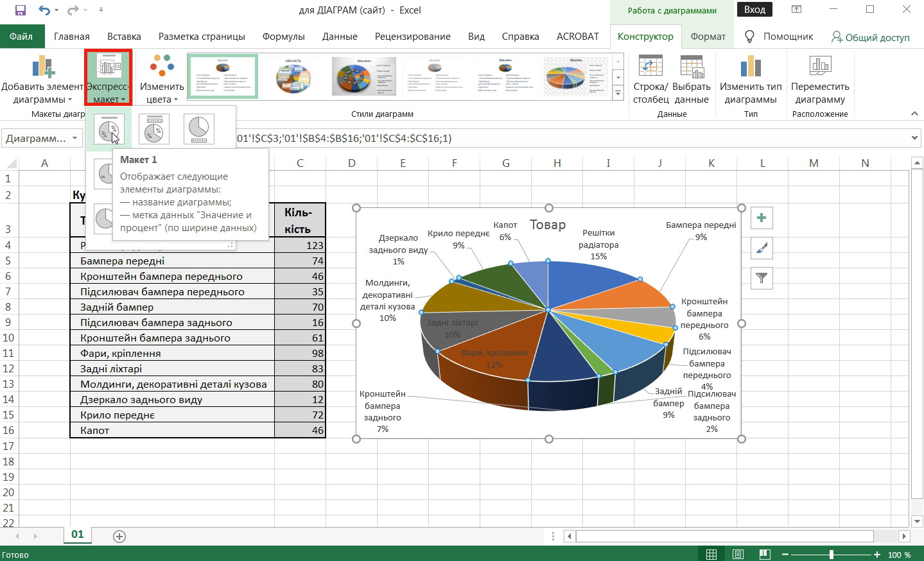This screenshot has width=924, height=561.
Task: Open the Формулы ribbon tab
Action: [283, 37]
